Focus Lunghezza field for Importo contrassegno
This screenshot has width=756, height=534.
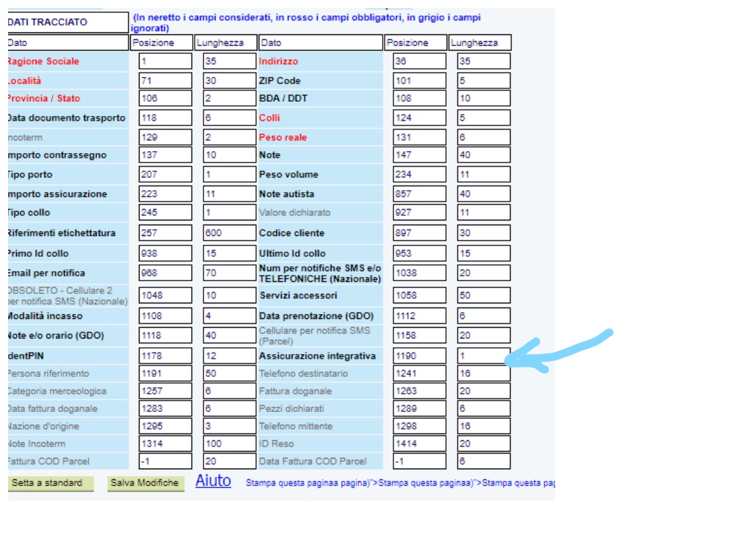tap(230, 155)
